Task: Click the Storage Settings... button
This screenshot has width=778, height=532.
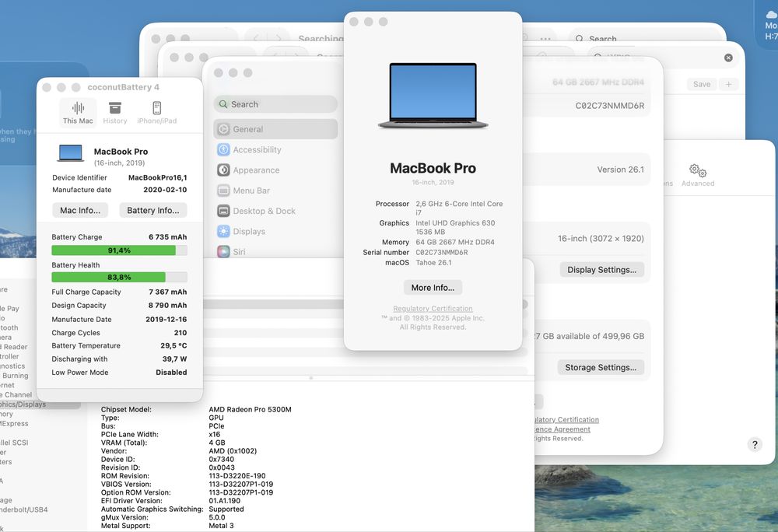Action: click(601, 367)
